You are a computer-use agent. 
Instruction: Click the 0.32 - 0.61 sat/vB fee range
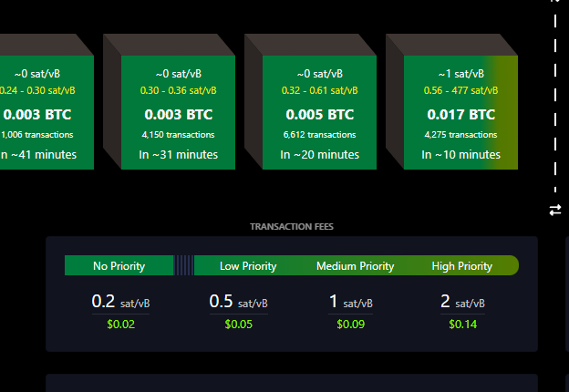(x=320, y=90)
